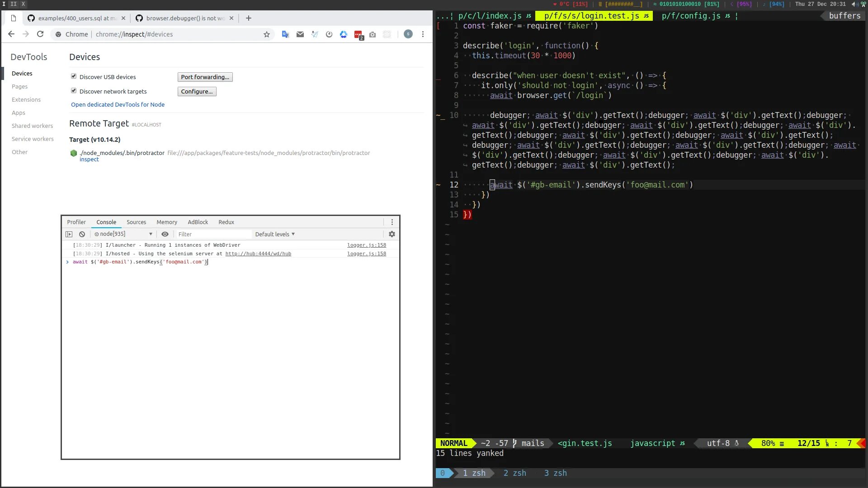
Task: Expand Default levels dropdown
Action: coord(274,234)
